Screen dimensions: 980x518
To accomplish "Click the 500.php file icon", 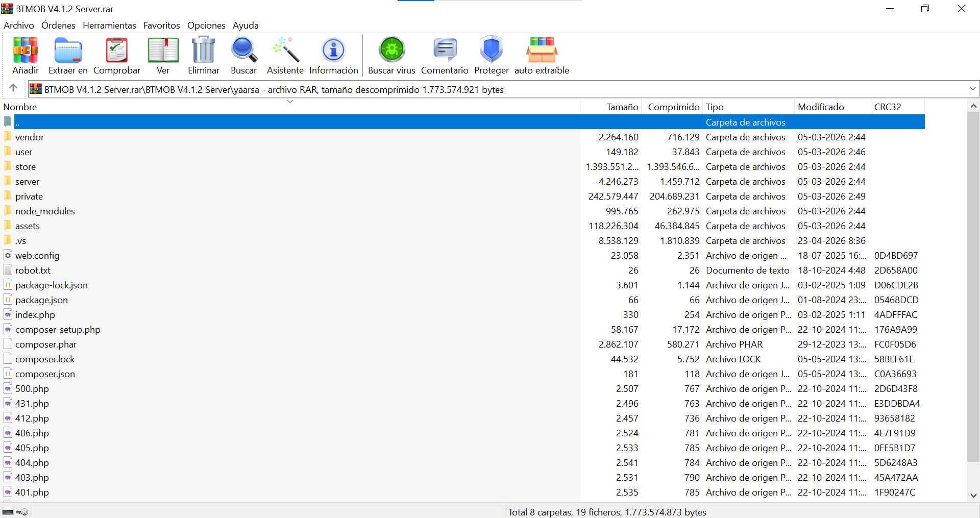I will pos(8,388).
